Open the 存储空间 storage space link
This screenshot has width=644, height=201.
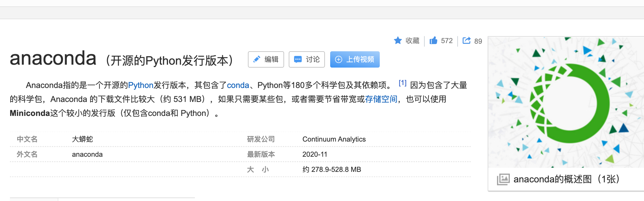pos(381,99)
